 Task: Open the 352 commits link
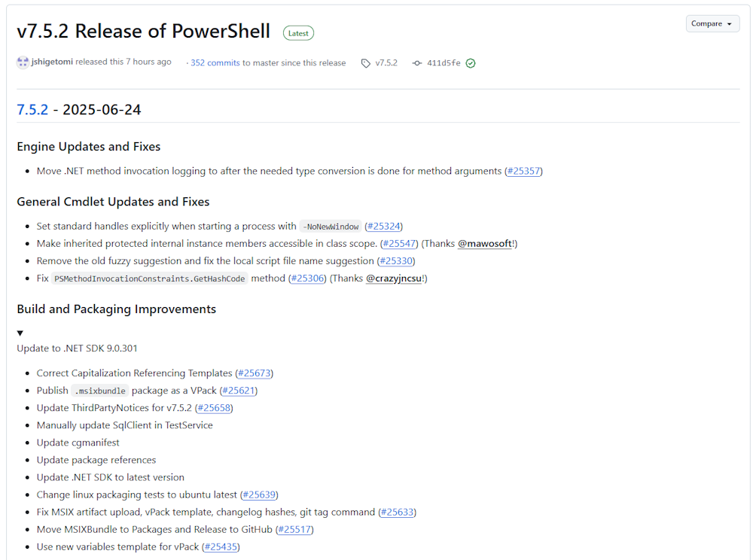pyautogui.click(x=215, y=63)
